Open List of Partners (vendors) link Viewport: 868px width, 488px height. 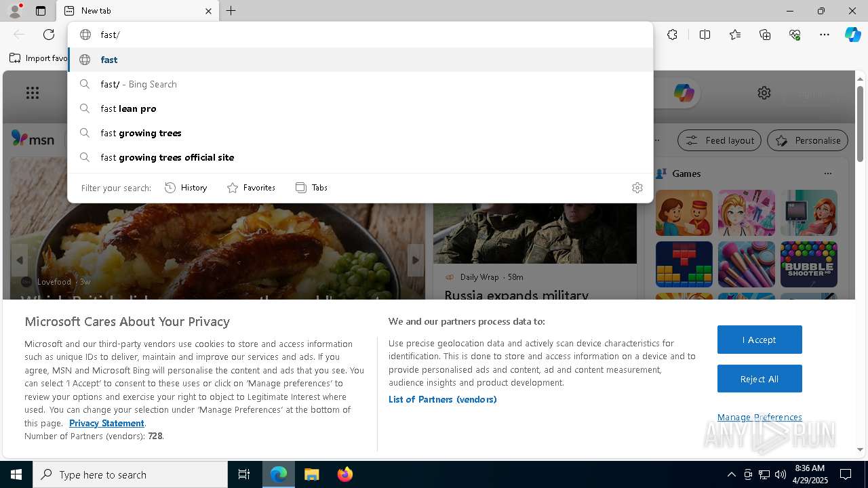(x=442, y=399)
